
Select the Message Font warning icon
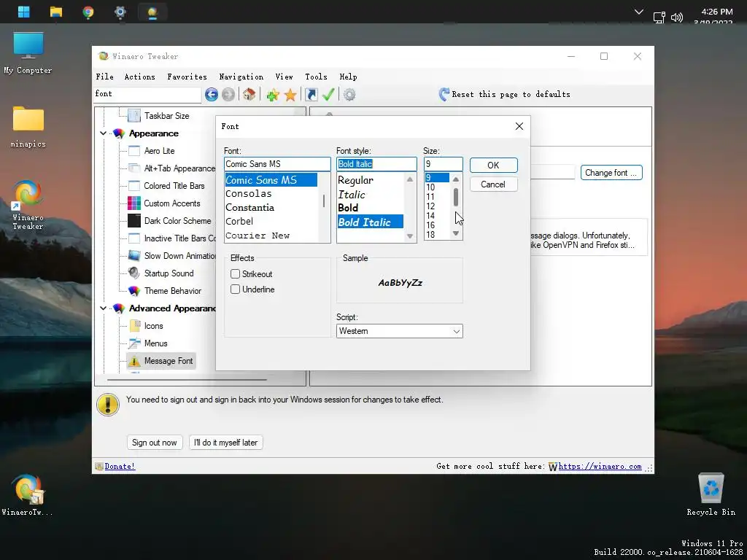pyautogui.click(x=134, y=361)
